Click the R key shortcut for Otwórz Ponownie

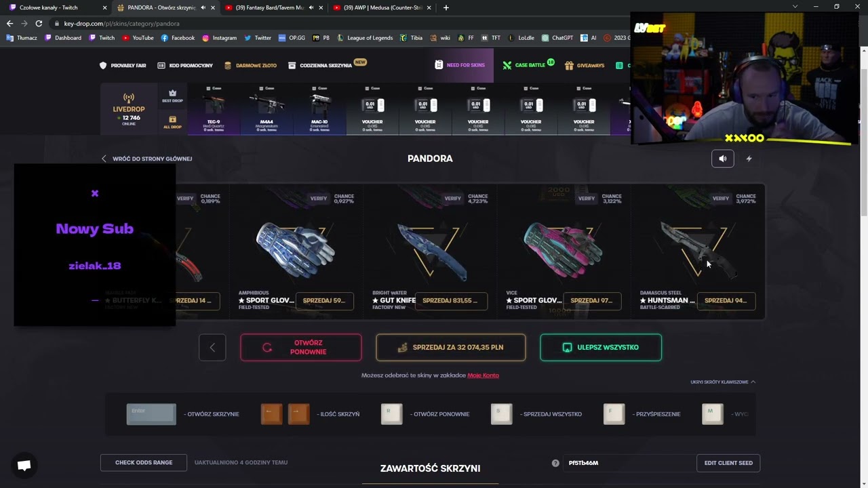tap(392, 414)
